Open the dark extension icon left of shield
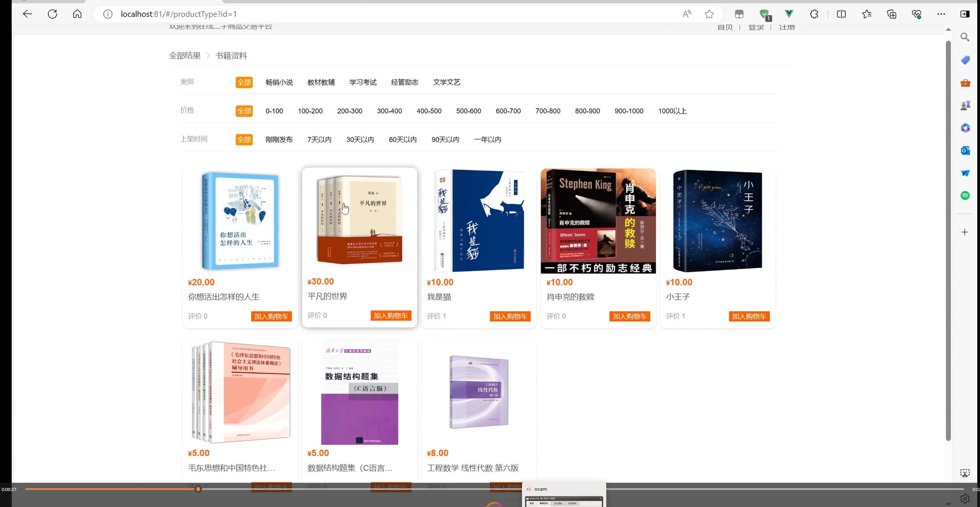 pos(739,14)
